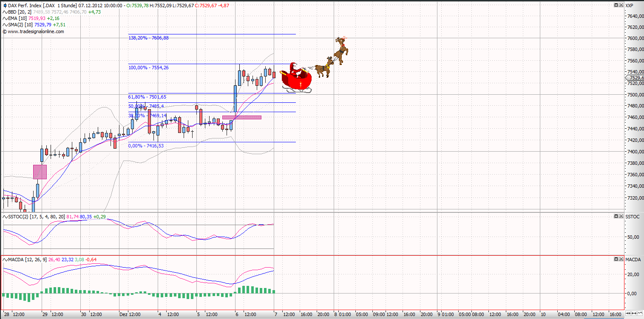The image size is (644, 319).
Task: Maximize the MACDA indicator pane
Action: [616, 259]
